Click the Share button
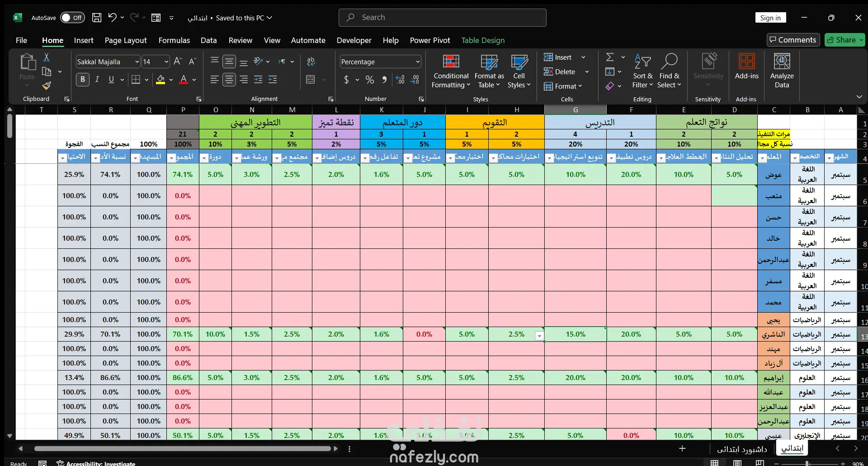 click(844, 40)
